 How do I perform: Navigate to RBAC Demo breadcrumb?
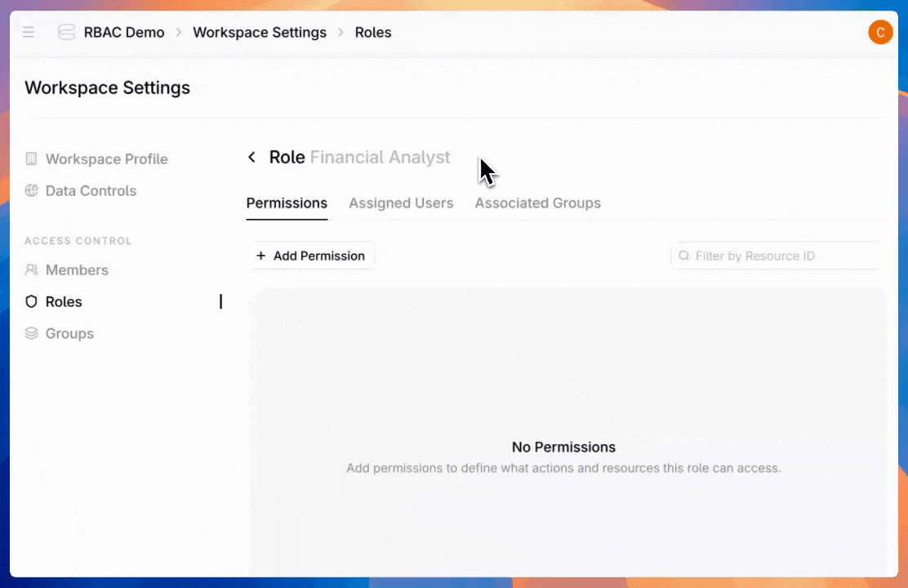(x=124, y=33)
